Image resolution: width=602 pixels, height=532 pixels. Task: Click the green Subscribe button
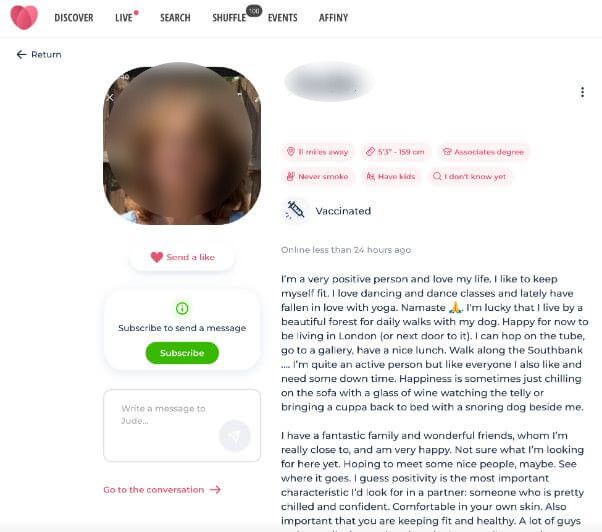pyautogui.click(x=182, y=353)
